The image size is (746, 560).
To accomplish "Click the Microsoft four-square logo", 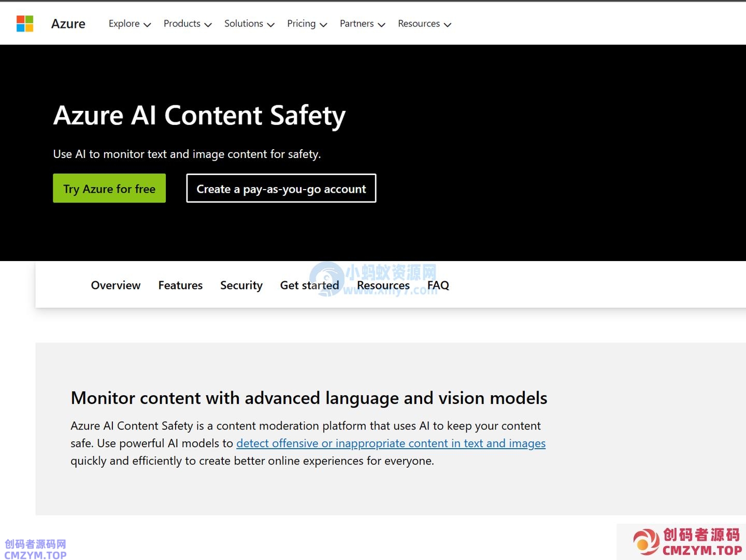I will (x=25, y=24).
